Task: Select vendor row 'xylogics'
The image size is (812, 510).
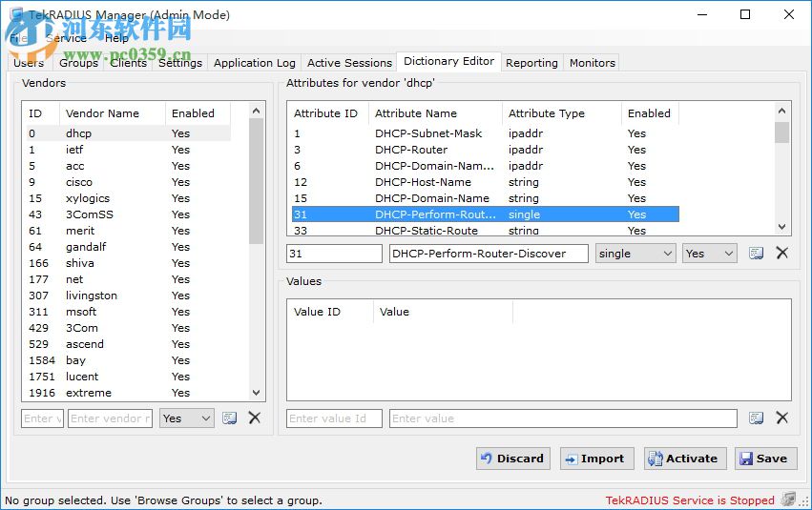Action: (x=129, y=198)
